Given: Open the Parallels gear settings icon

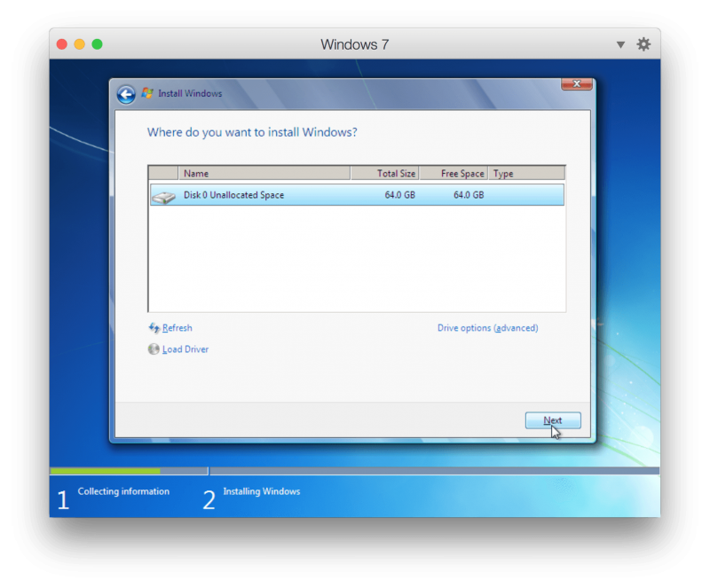Looking at the screenshot, I should point(643,44).
